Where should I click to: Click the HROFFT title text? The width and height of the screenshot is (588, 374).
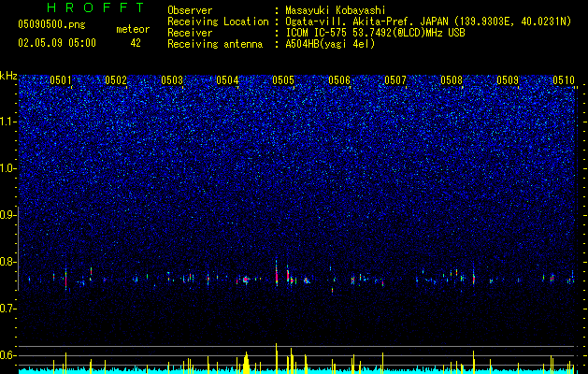point(96,7)
